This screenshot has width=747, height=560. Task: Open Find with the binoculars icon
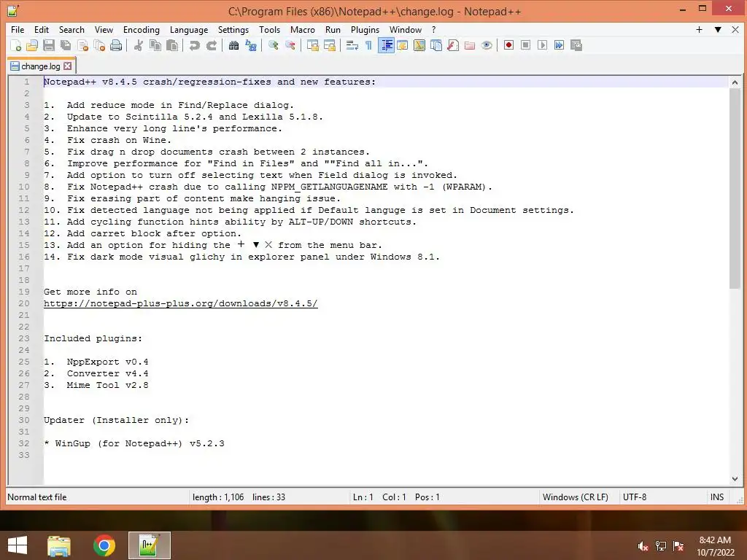[233, 45]
